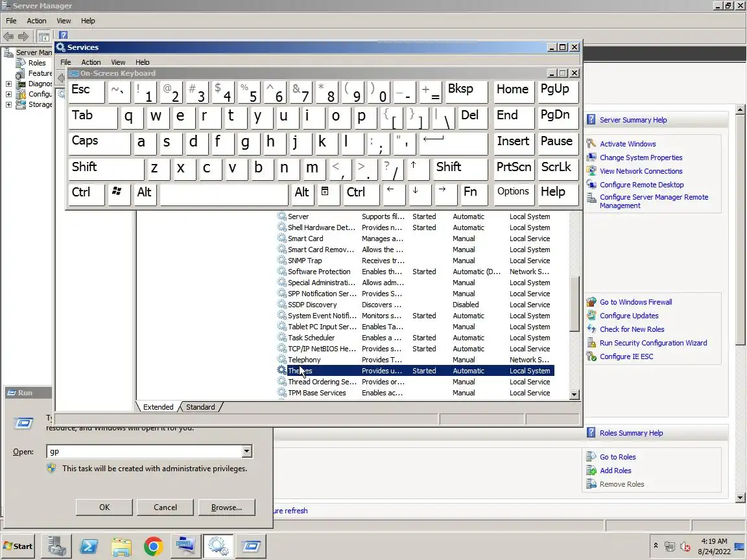Click the Windows logo key on keyboard
This screenshot has width=747, height=560.
click(119, 194)
